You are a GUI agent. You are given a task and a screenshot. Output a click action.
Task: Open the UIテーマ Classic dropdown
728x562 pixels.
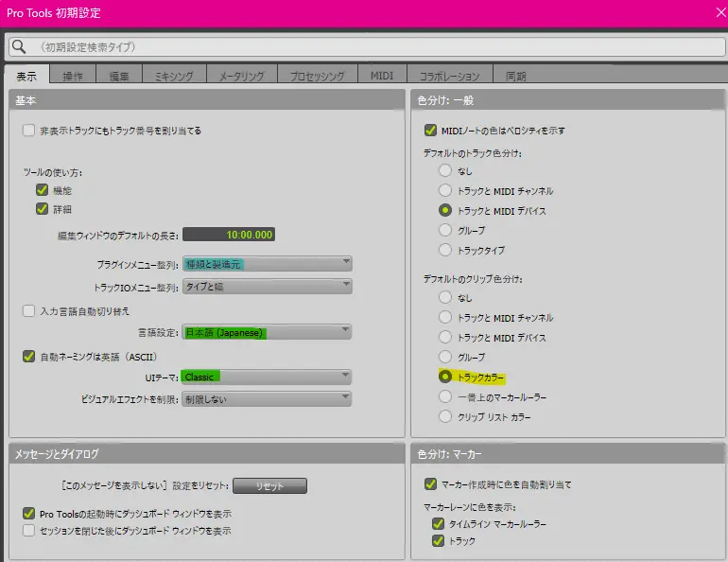267,377
